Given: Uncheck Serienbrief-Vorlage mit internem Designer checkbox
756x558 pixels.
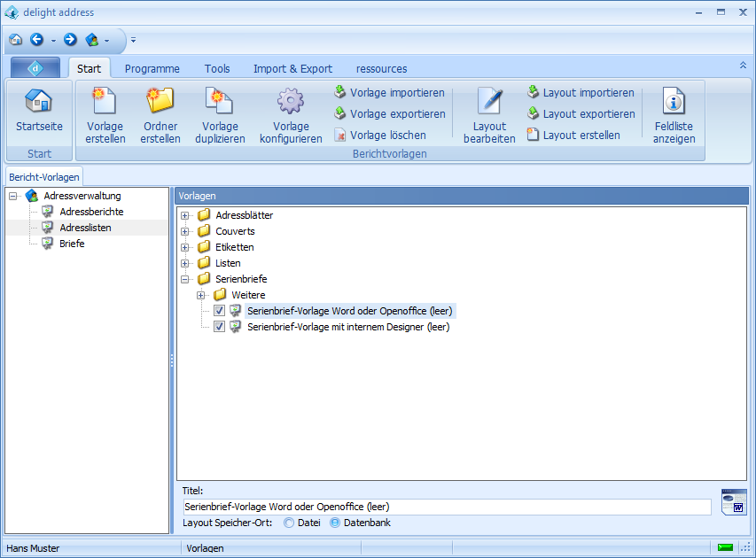Looking at the screenshot, I should tap(220, 327).
